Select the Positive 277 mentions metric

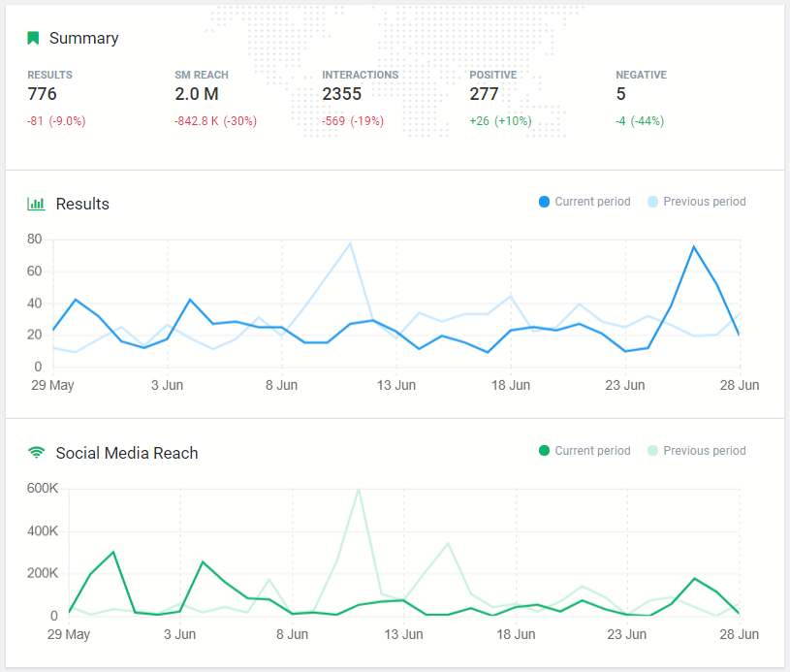[484, 94]
